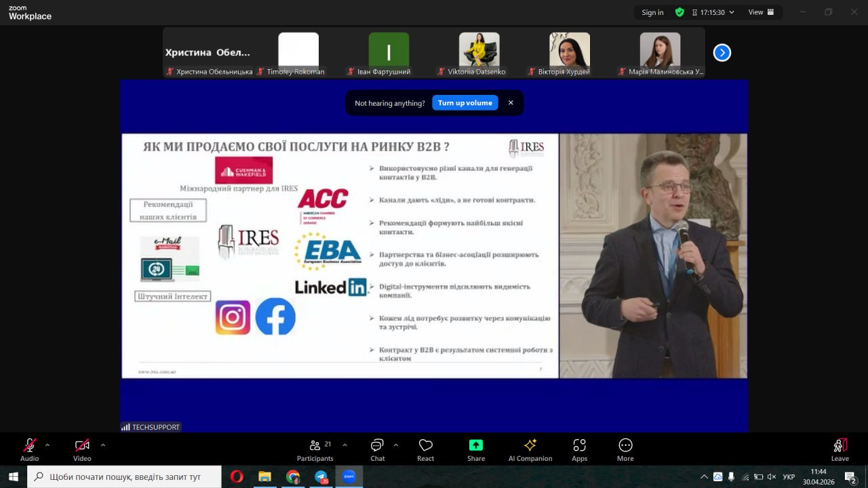
Task: Click the ACC logo on the slide
Action: (323, 205)
